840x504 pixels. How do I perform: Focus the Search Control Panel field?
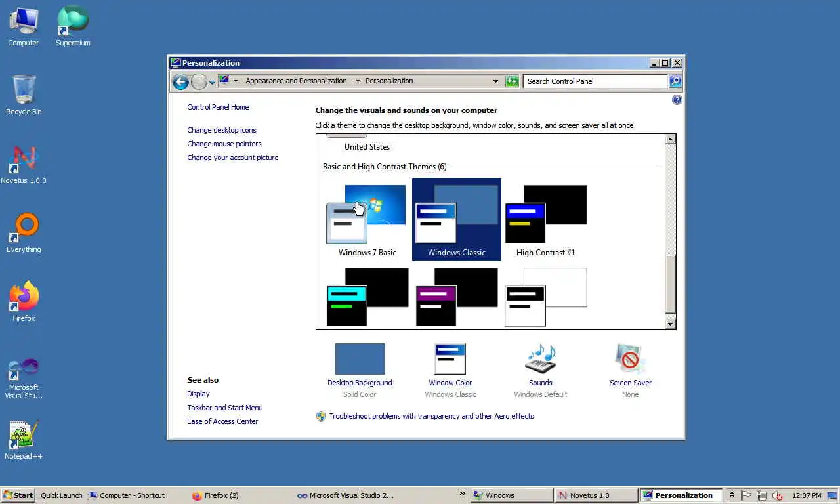pyautogui.click(x=595, y=81)
